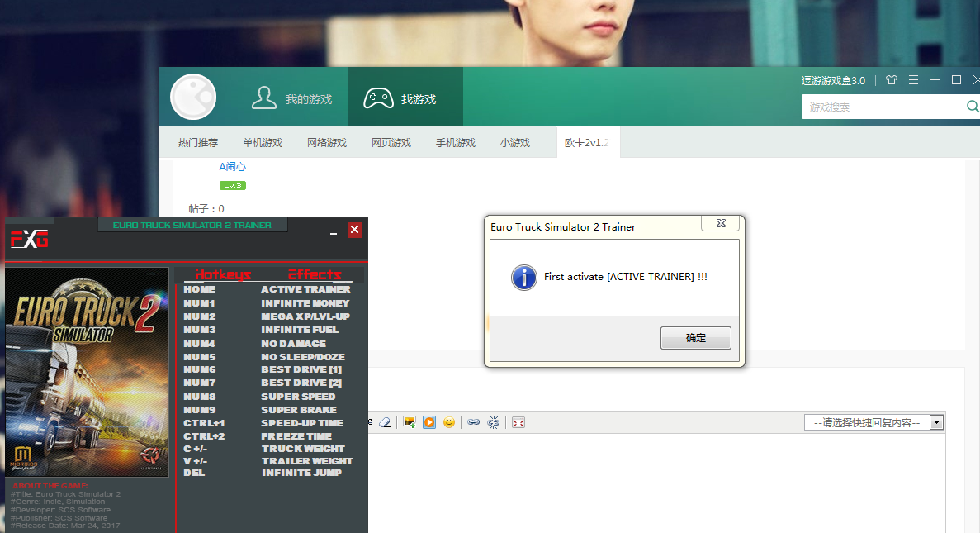The width and height of the screenshot is (980, 533).
Task: Minimize the game box window
Action: tap(935, 79)
